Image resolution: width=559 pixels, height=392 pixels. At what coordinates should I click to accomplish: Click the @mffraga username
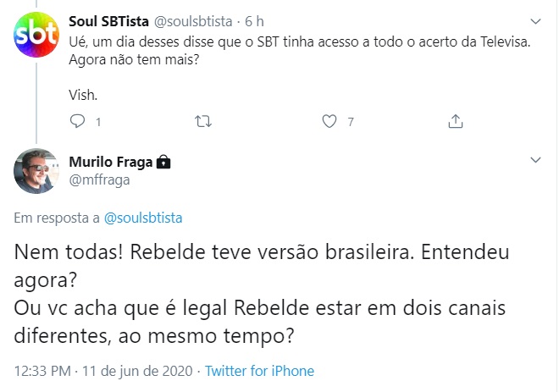[99, 179]
